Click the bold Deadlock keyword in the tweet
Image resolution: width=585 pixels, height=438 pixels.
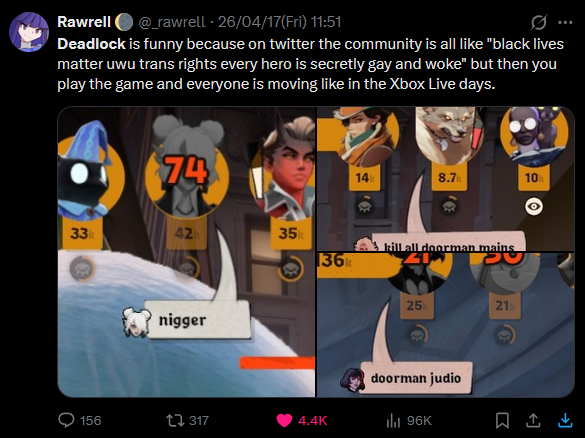(91, 44)
